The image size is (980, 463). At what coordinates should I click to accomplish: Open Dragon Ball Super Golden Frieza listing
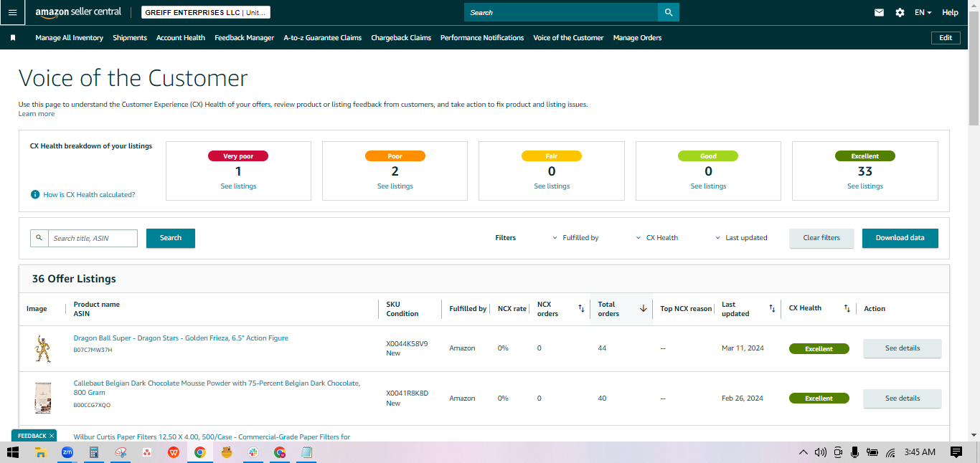tap(181, 338)
